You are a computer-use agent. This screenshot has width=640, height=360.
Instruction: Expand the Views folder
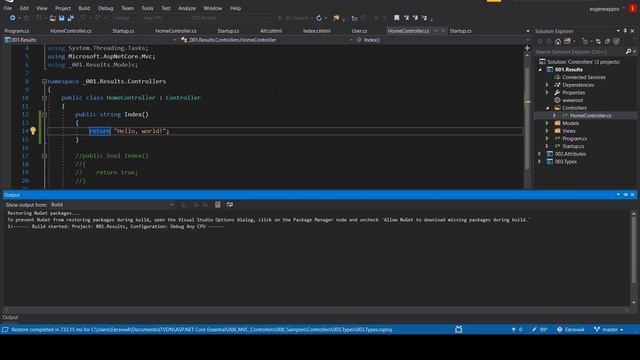(x=547, y=131)
